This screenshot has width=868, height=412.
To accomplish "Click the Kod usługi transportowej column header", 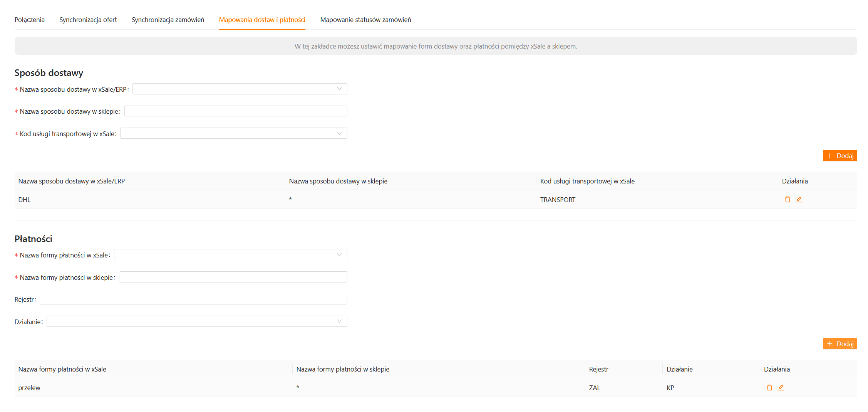I will tap(587, 181).
